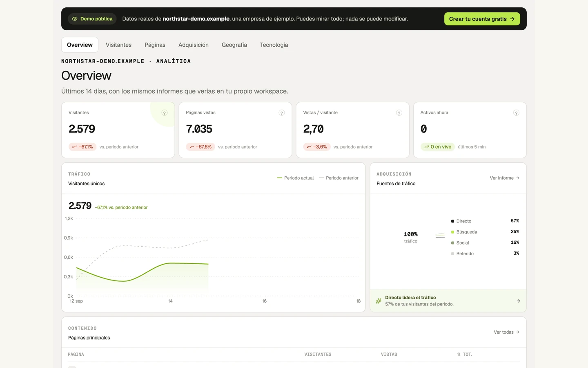Click the Referido legend color swatch
The height and width of the screenshot is (368, 588).
coord(452,254)
